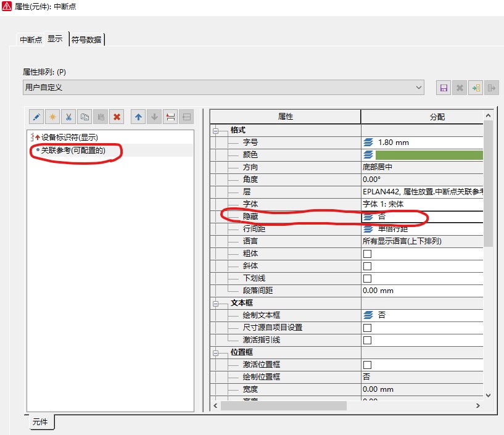Viewport: 504px width, 435px height.
Task: Click the red X delete icon
Action: [x=117, y=117]
